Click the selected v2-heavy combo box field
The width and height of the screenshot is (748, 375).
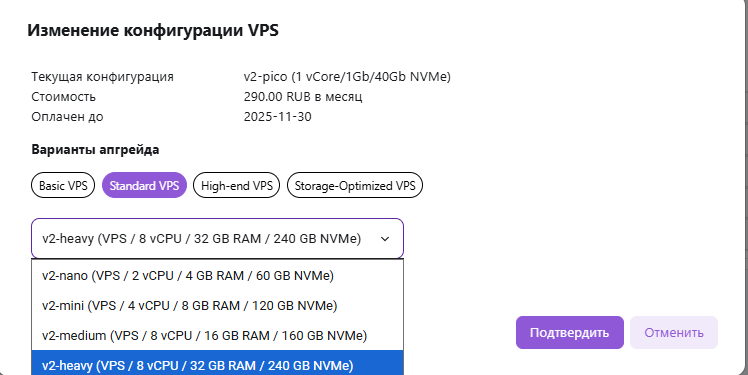(x=218, y=239)
